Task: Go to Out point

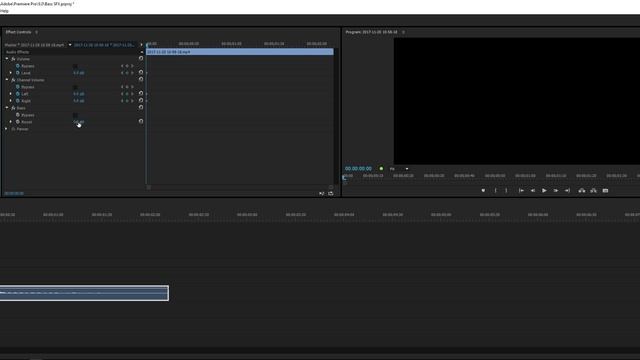Action: [x=567, y=191]
